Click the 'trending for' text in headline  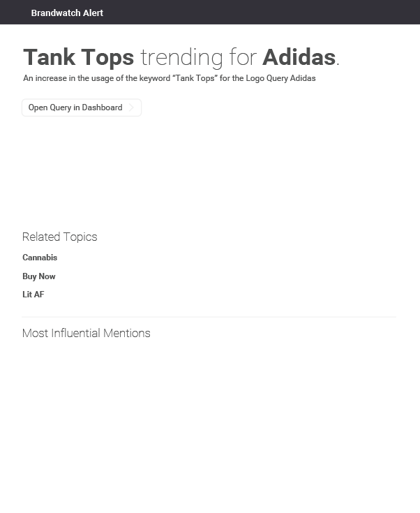[199, 57]
